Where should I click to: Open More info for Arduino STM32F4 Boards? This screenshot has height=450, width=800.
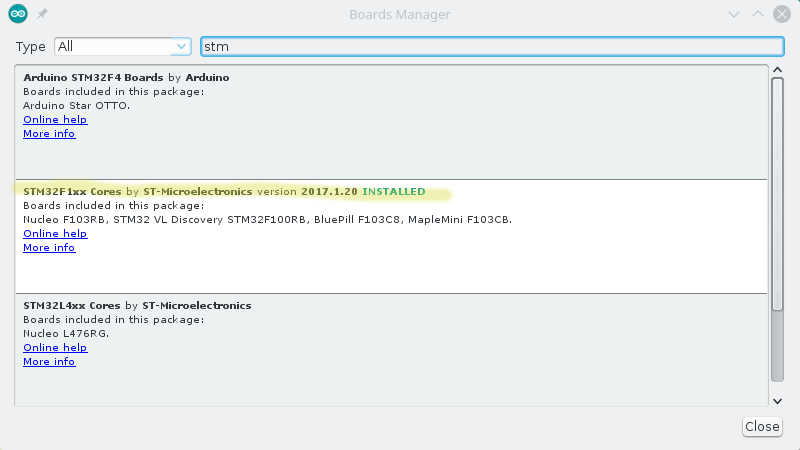click(x=49, y=134)
